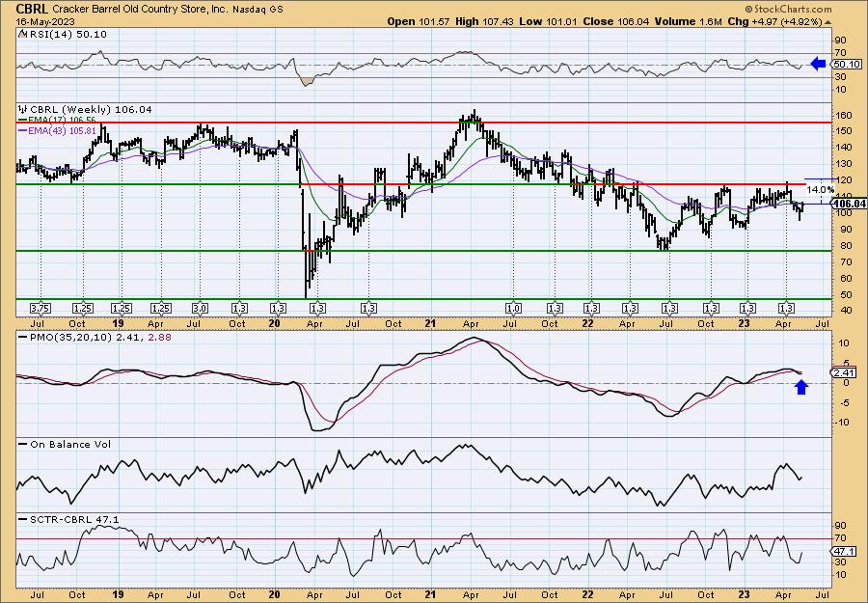The width and height of the screenshot is (868, 603).
Task: Click the On Balance Vol indicator label
Action: pyautogui.click(x=70, y=444)
